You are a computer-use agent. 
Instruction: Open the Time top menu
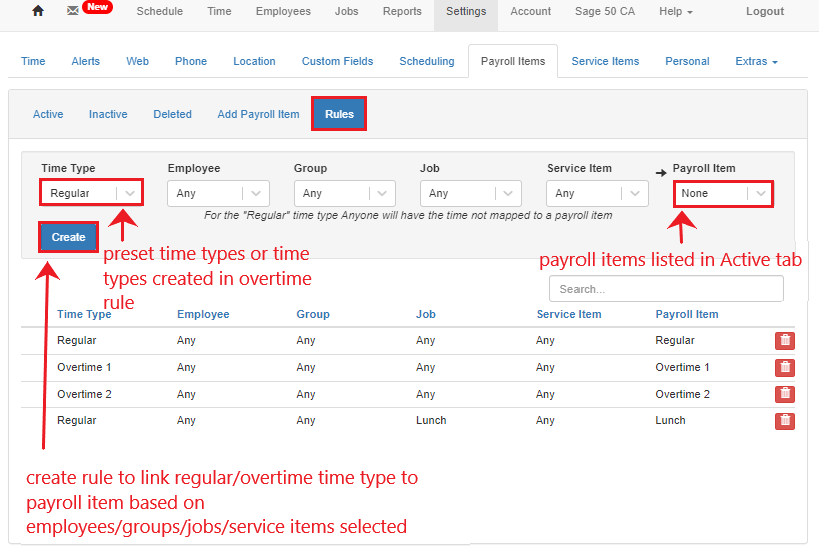pos(219,11)
